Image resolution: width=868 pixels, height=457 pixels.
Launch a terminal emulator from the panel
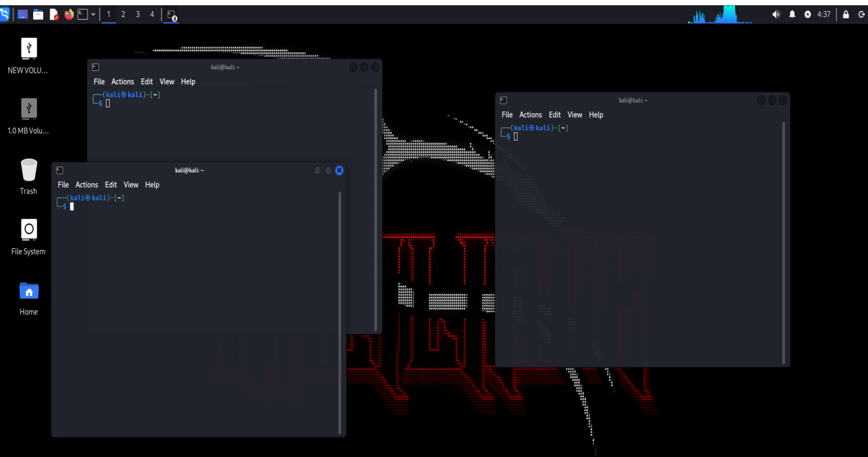click(83, 15)
